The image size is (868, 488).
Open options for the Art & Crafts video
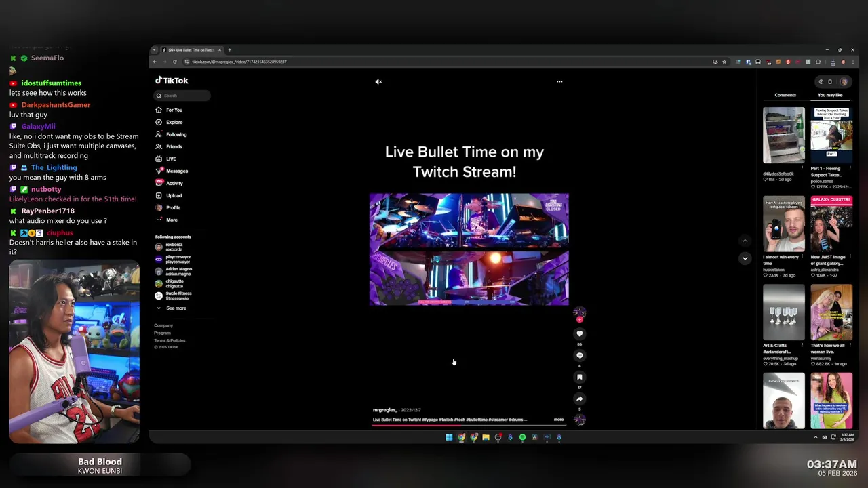[802, 346]
